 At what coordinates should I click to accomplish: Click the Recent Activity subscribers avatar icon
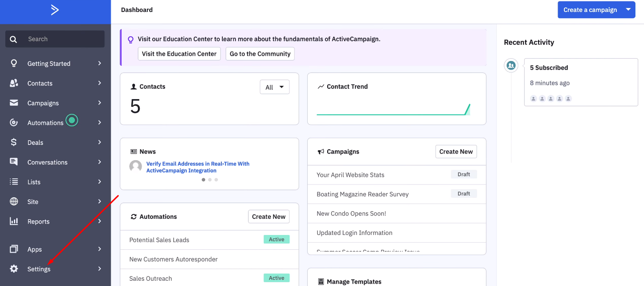click(x=511, y=65)
